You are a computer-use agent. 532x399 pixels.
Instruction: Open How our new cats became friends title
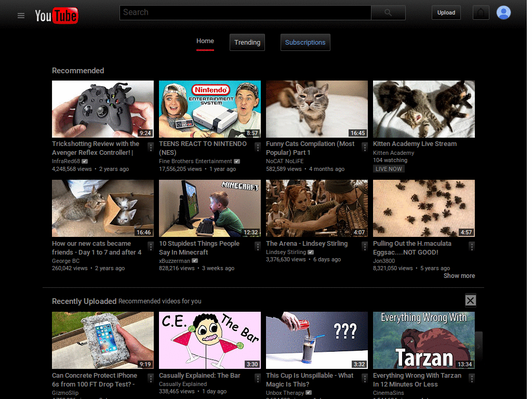tap(97, 248)
